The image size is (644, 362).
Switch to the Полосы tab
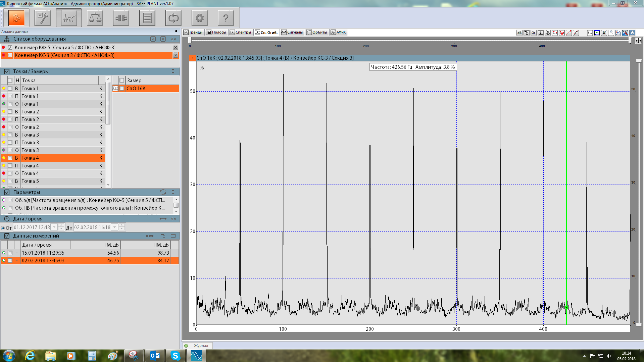point(216,32)
